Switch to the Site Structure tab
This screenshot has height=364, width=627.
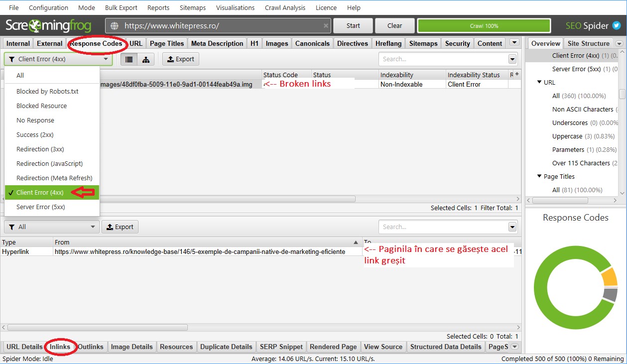[589, 43]
